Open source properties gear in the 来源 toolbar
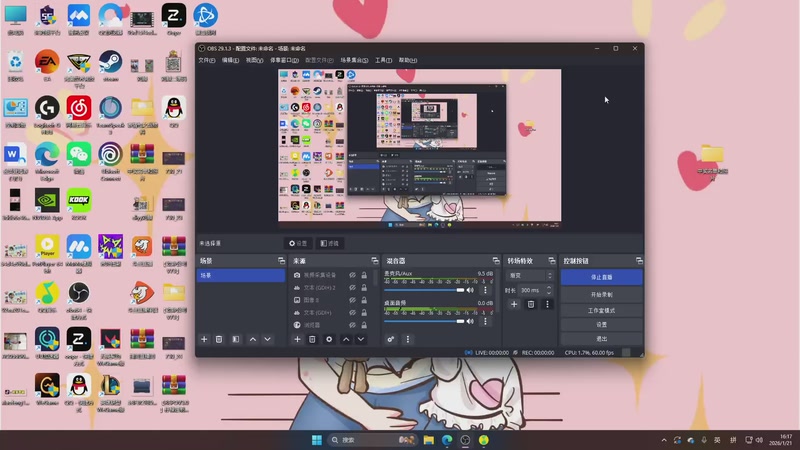This screenshot has width=800, height=450. click(329, 339)
